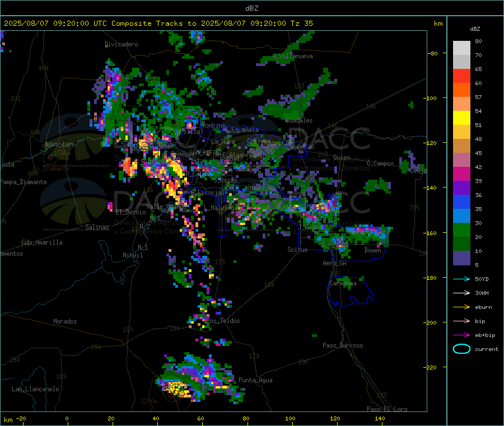Click the cyan 50YD arrow legend icon
Image resolution: width=504 pixels, height=426 pixels.
pyautogui.click(x=461, y=279)
